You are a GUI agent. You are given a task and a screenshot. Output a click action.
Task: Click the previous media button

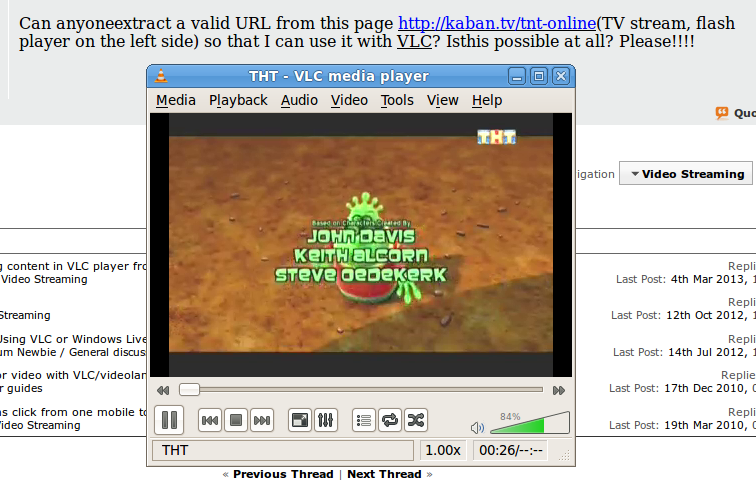[210, 420]
